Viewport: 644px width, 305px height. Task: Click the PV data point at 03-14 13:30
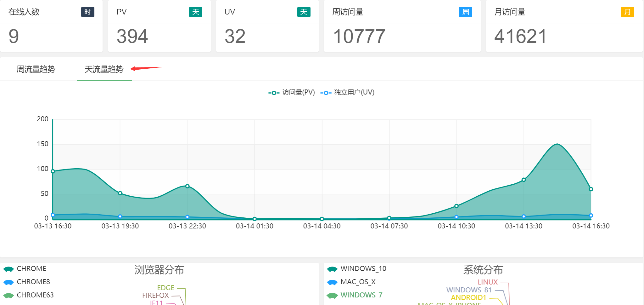524,180
